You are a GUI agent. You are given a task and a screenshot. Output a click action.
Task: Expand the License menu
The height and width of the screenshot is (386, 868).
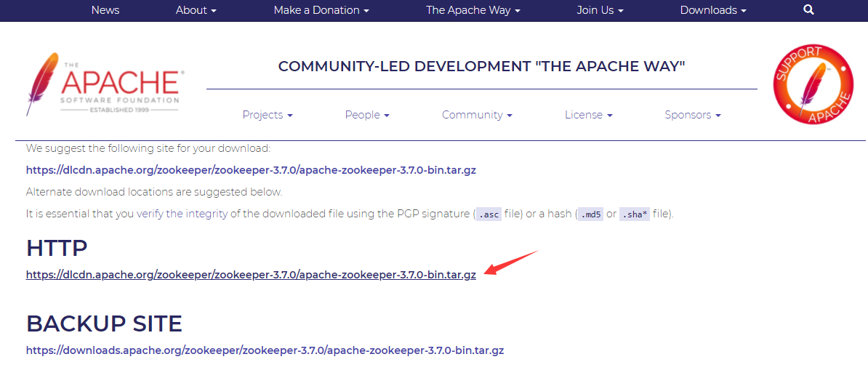tap(588, 115)
